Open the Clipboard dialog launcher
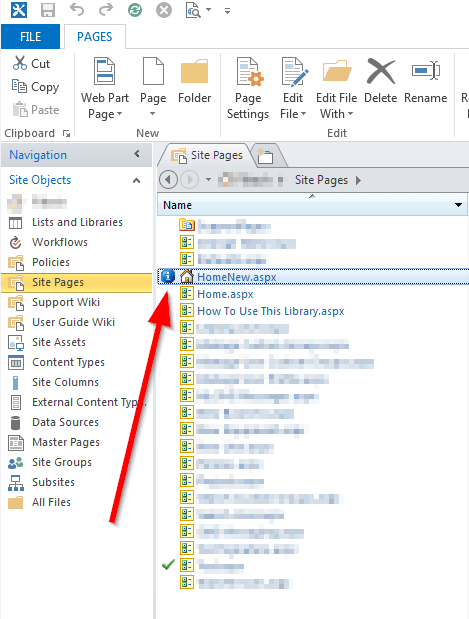 (x=67, y=133)
